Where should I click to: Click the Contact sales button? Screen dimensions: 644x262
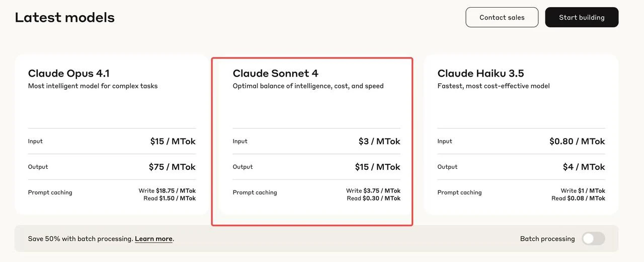tap(502, 17)
